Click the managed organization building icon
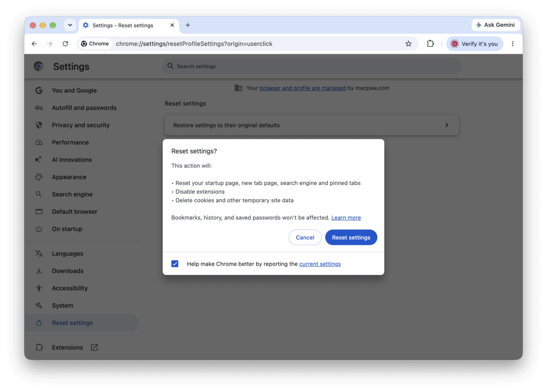Image resolution: width=547 pixels, height=392 pixels. pos(238,88)
